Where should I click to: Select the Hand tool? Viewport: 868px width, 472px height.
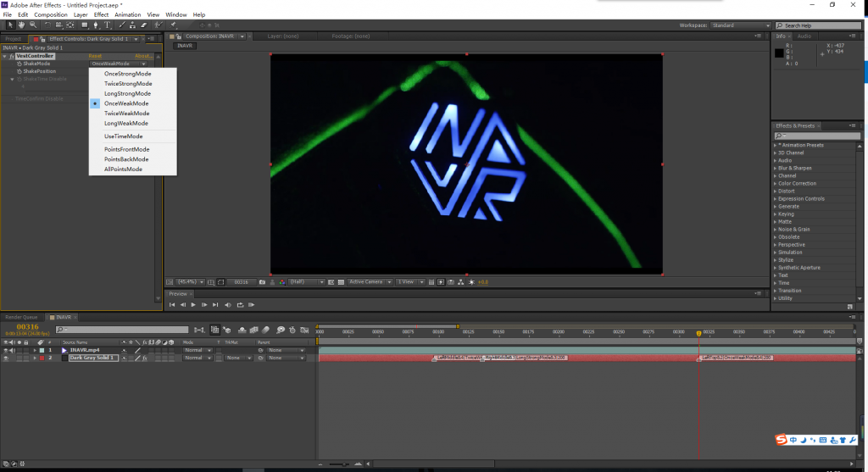(21, 25)
